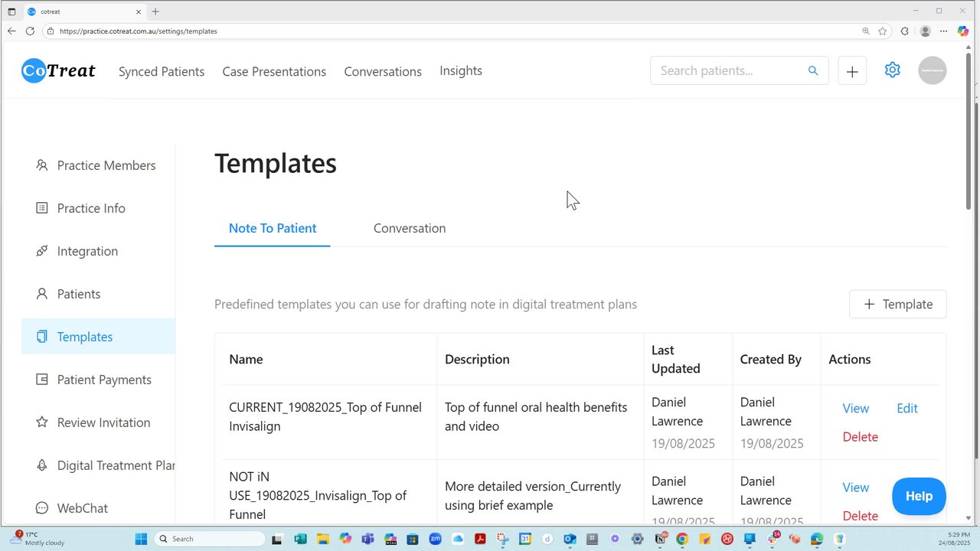Click the plus icon button in the header
Screen dimensions: 980x551
(x=852, y=71)
